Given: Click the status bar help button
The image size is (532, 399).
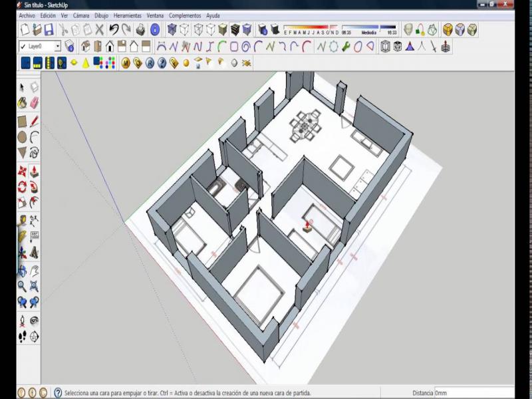Looking at the screenshot, I should [x=58, y=393].
